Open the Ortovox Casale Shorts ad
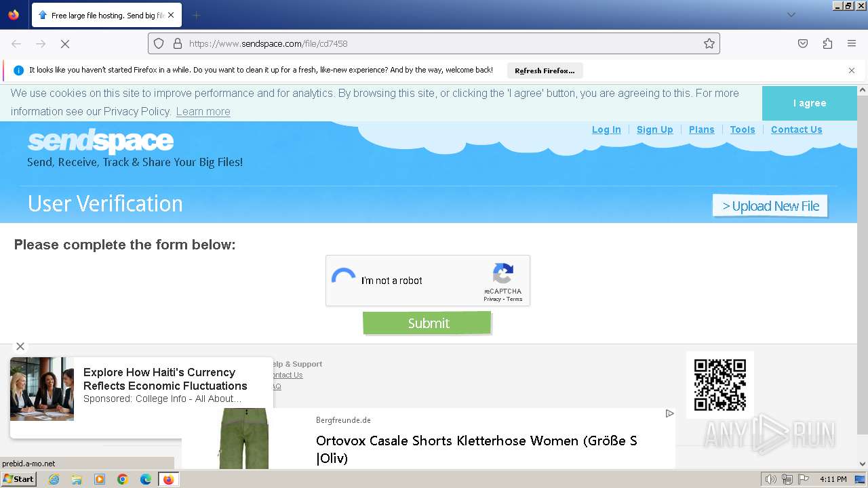The width and height of the screenshot is (868, 488). [x=476, y=449]
